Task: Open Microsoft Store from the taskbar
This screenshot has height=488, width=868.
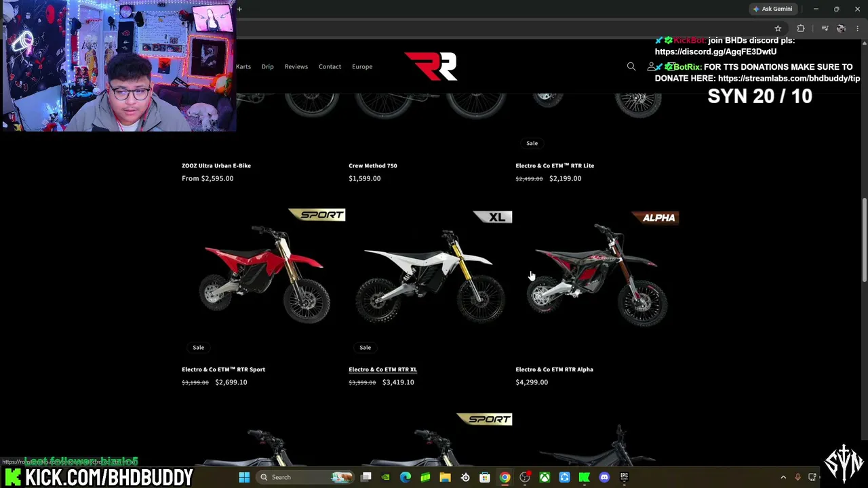Action: click(x=485, y=477)
